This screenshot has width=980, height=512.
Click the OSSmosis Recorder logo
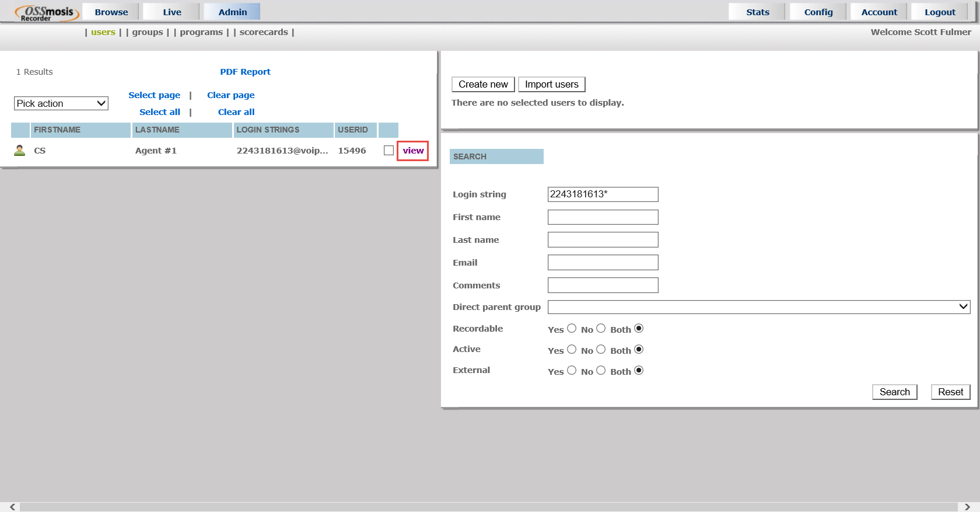pos(47,13)
